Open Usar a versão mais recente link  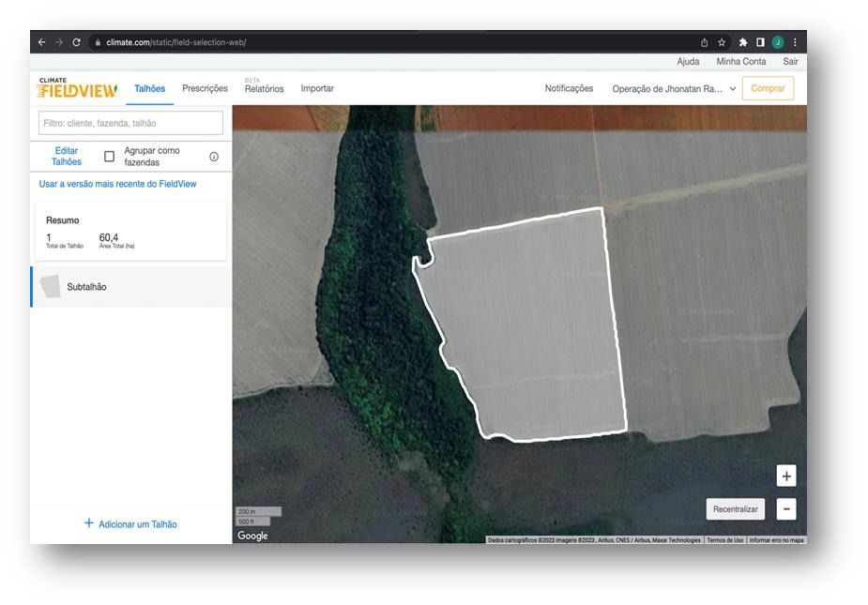117,184
